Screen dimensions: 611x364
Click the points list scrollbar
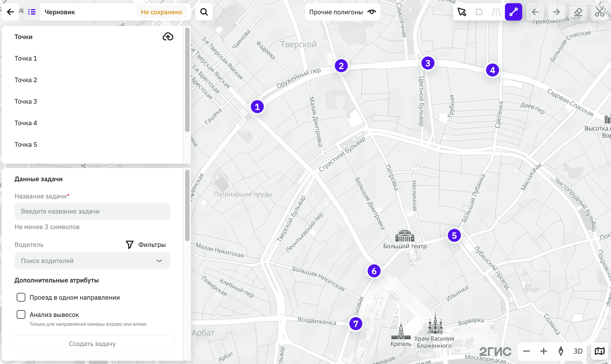[187, 80]
